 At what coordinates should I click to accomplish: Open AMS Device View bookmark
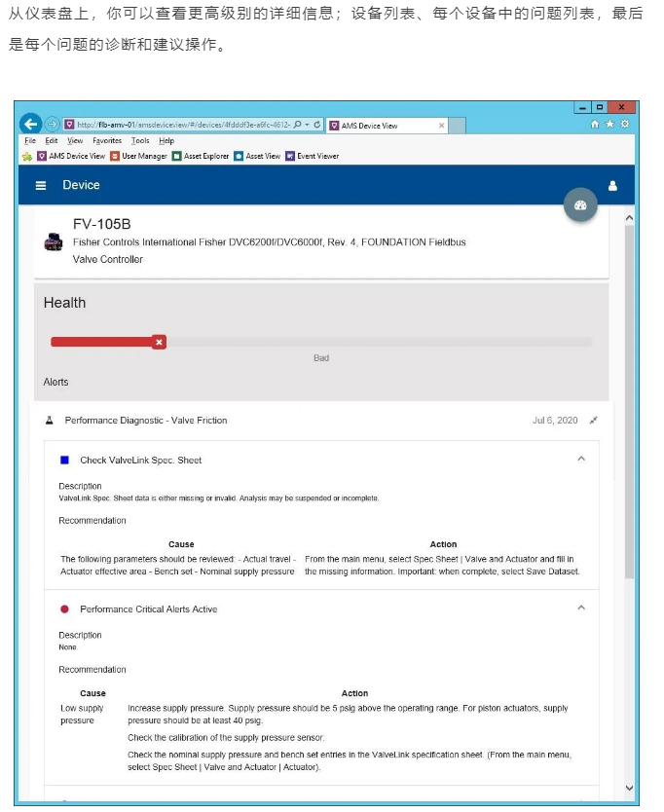71,156
